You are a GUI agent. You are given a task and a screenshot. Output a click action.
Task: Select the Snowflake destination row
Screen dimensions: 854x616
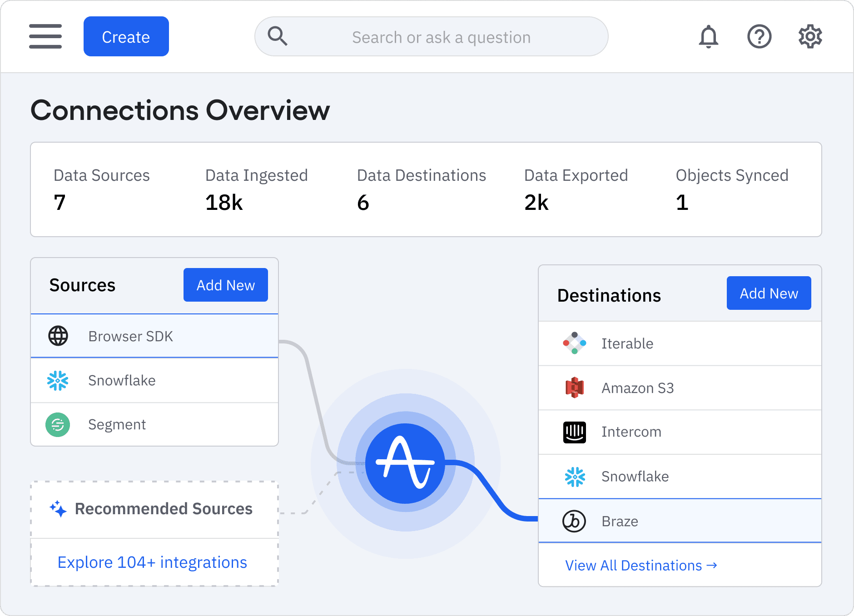680,477
